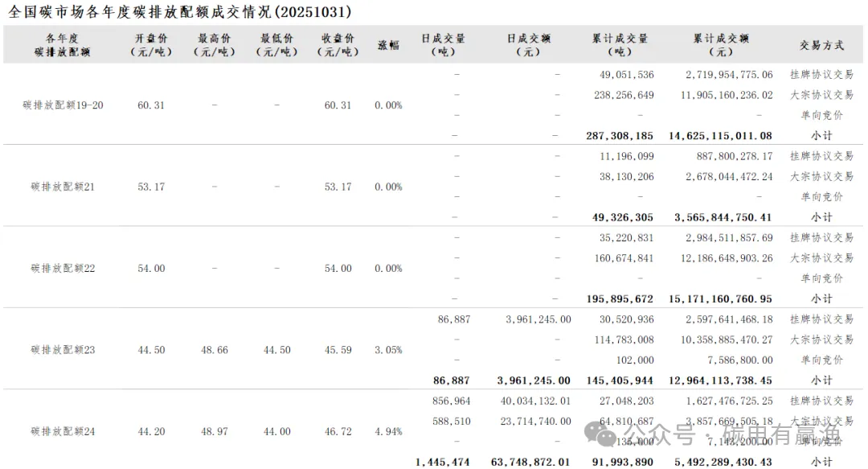Select the 碳排放配额24 row label

point(63,432)
